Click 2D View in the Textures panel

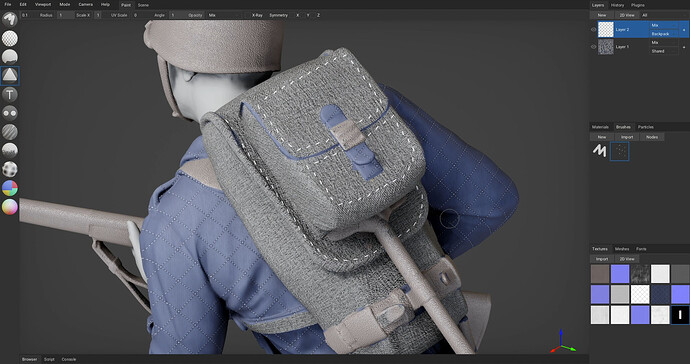click(x=627, y=259)
